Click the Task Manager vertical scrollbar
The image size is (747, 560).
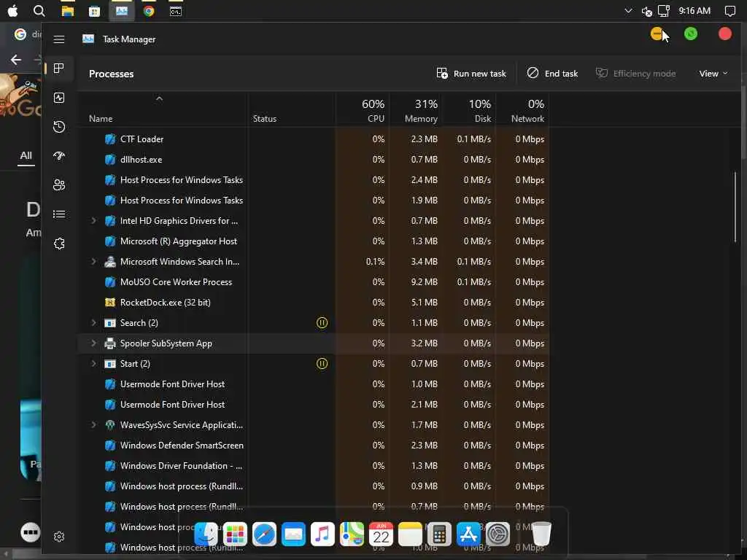(x=735, y=207)
